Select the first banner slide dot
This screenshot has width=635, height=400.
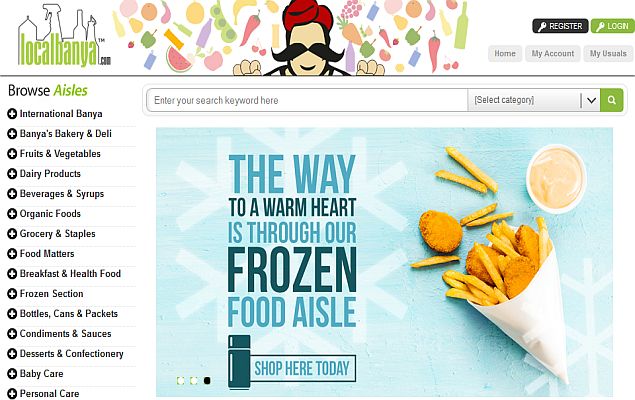tap(181, 381)
